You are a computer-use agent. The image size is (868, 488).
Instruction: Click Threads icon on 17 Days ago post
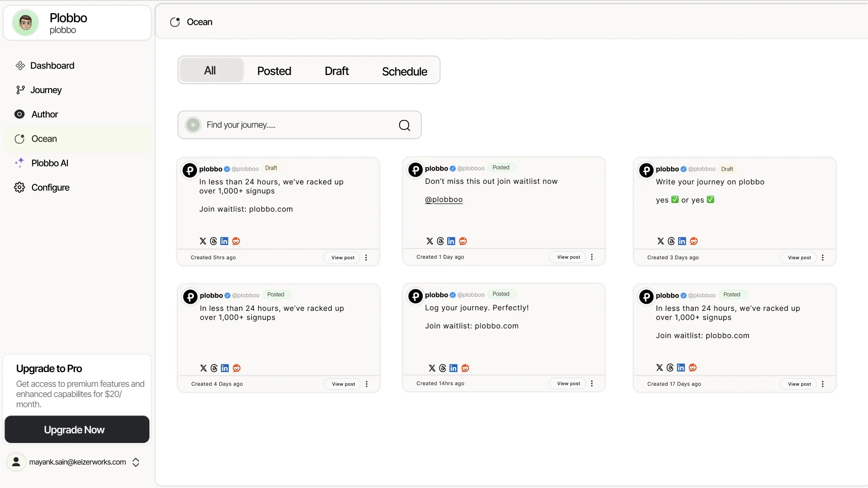pos(670,368)
